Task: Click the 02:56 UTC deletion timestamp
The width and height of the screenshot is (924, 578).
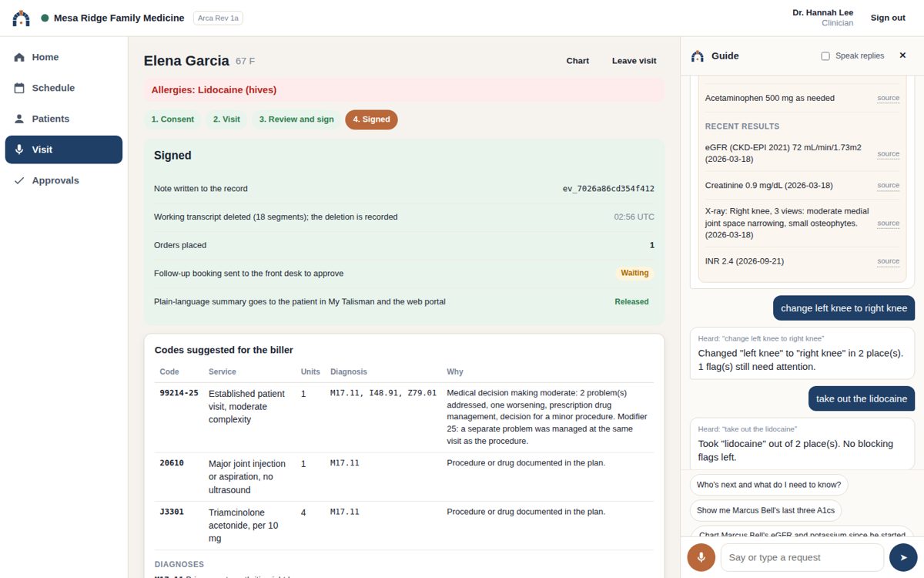Action: tap(634, 217)
